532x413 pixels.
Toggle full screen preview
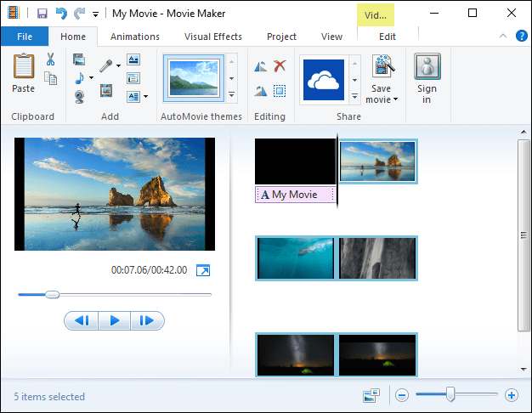click(x=203, y=270)
